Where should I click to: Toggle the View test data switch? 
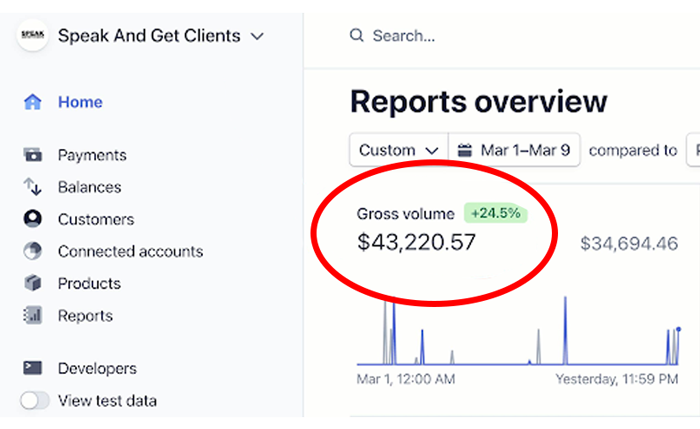pos(35,401)
